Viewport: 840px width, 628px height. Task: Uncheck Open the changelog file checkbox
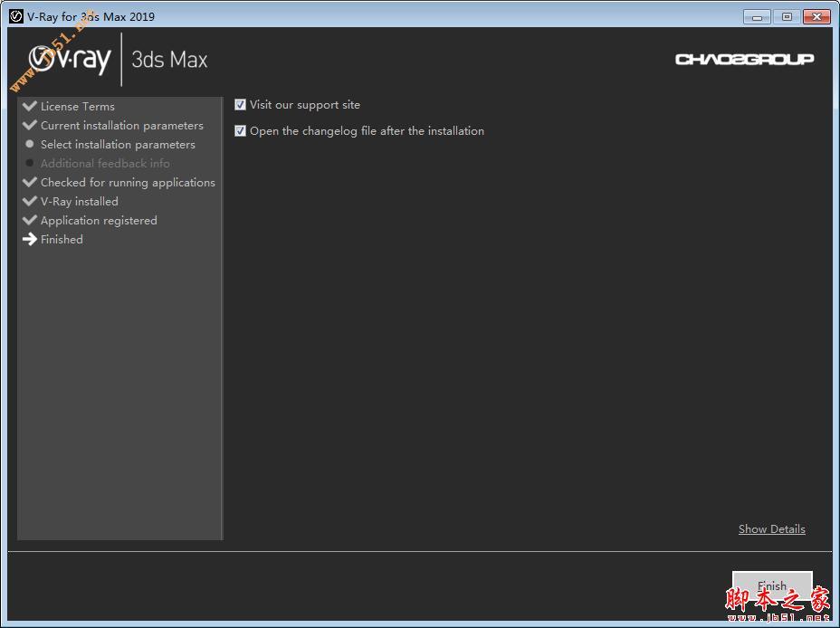tap(240, 130)
